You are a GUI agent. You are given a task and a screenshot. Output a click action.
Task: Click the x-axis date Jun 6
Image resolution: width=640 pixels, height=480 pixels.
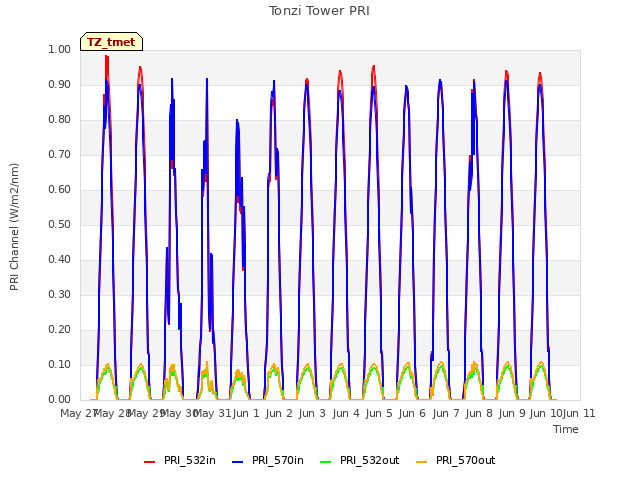pyautogui.click(x=412, y=413)
